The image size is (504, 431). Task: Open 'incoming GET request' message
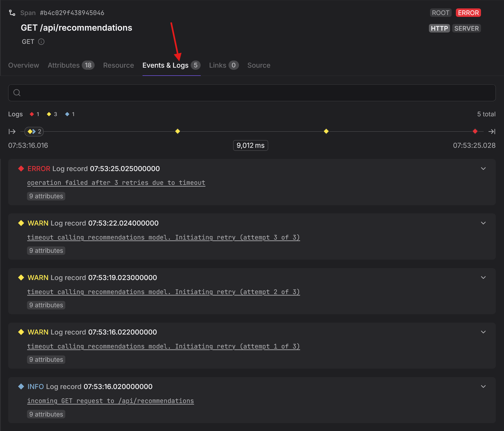[110, 401]
